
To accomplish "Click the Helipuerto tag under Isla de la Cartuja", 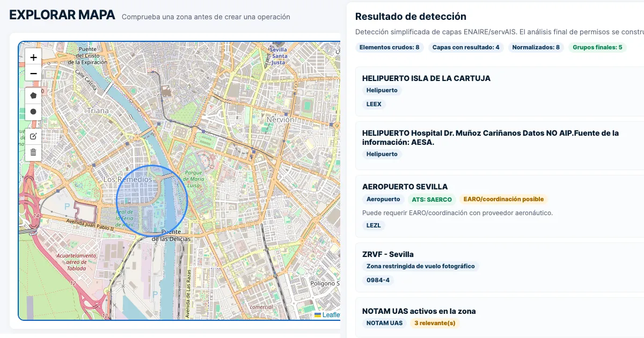I will pyautogui.click(x=382, y=90).
